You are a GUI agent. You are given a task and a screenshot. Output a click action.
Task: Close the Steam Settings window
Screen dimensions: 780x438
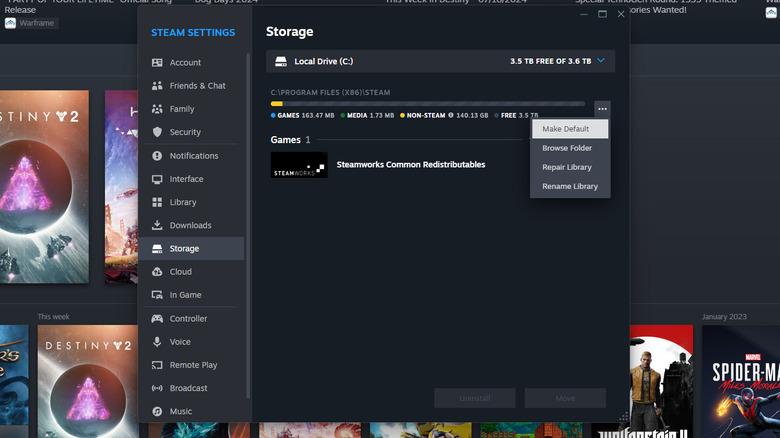pos(621,14)
